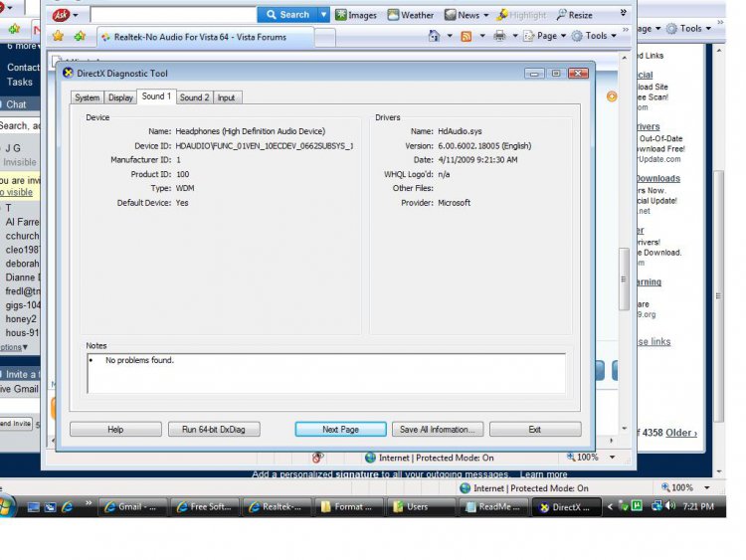Click the Add to Favorites icon
The height and width of the screenshot is (560, 746).
coord(80,36)
